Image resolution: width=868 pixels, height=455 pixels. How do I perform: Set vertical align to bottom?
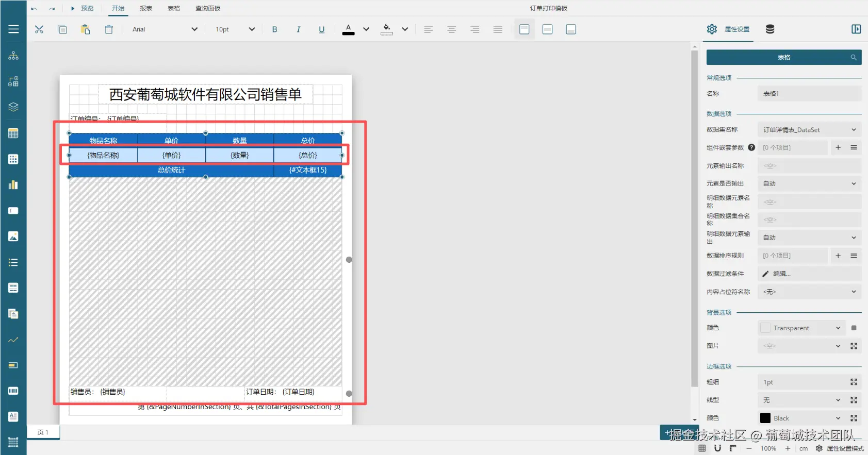click(571, 29)
